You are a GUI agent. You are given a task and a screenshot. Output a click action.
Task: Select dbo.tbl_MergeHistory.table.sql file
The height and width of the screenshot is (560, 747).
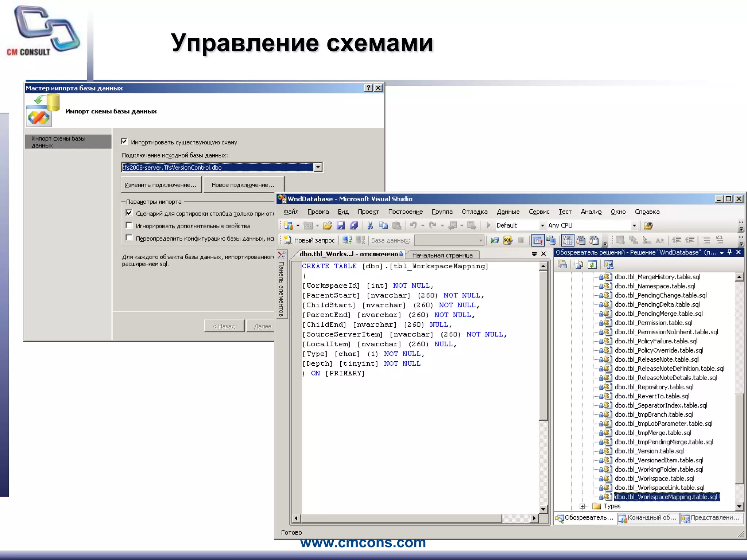(657, 277)
